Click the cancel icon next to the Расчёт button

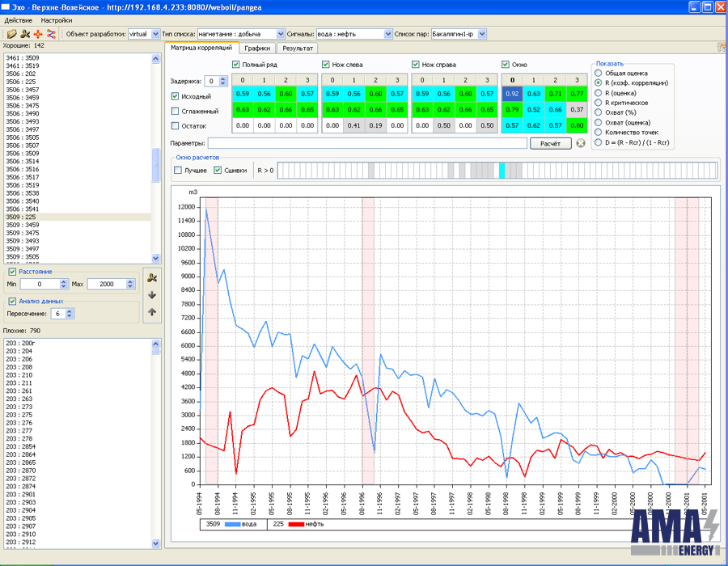[x=581, y=143]
